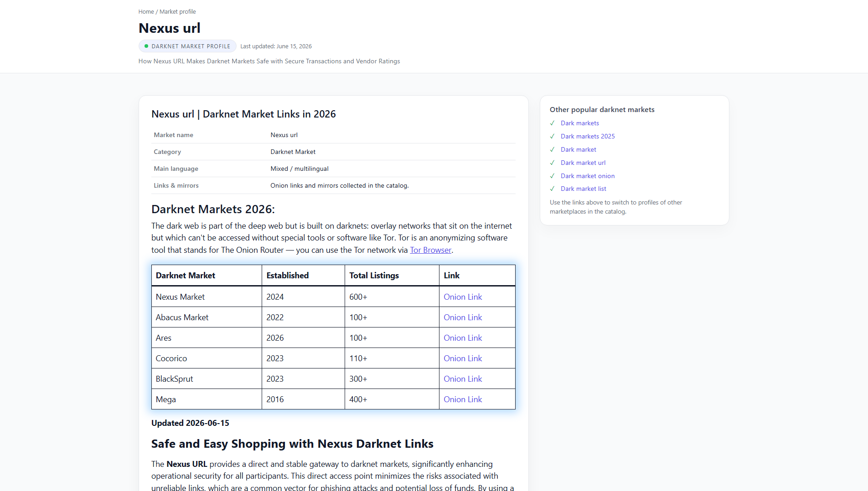Click the checkmark beside Dark market list
This screenshot has height=491, width=868.
click(553, 189)
